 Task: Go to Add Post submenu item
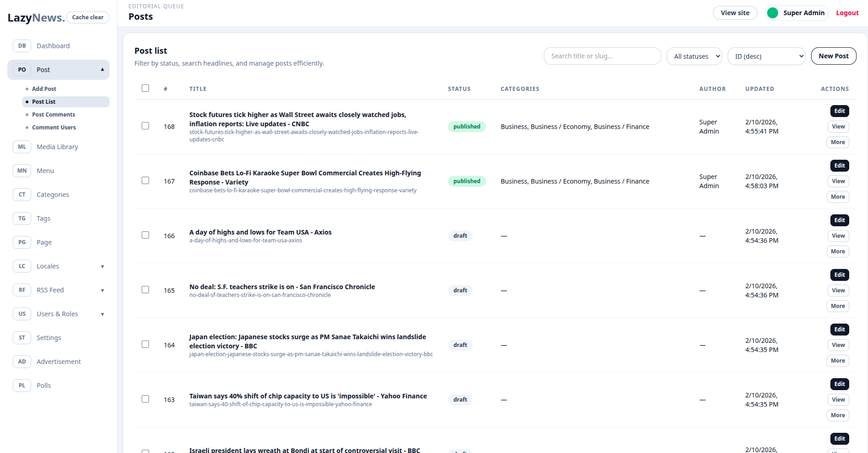[44, 89]
